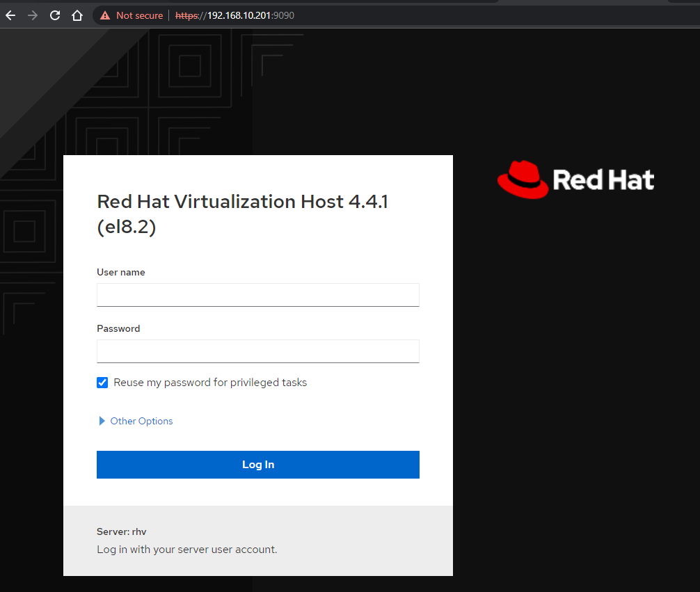Image resolution: width=700 pixels, height=592 pixels.
Task: Click the 'User name' field label
Action: 121,272
